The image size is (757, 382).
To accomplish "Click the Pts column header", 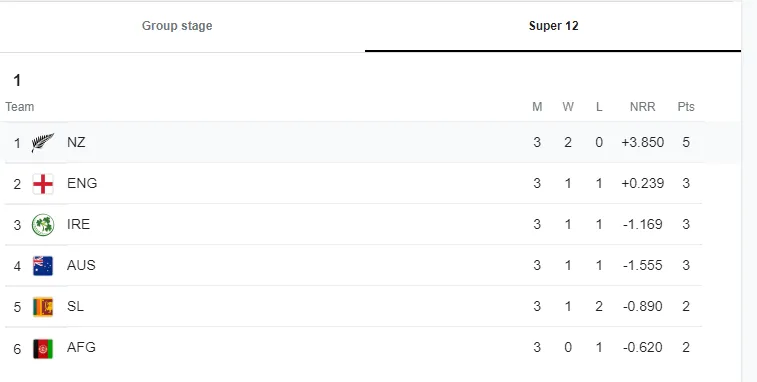I will pyautogui.click(x=686, y=107).
